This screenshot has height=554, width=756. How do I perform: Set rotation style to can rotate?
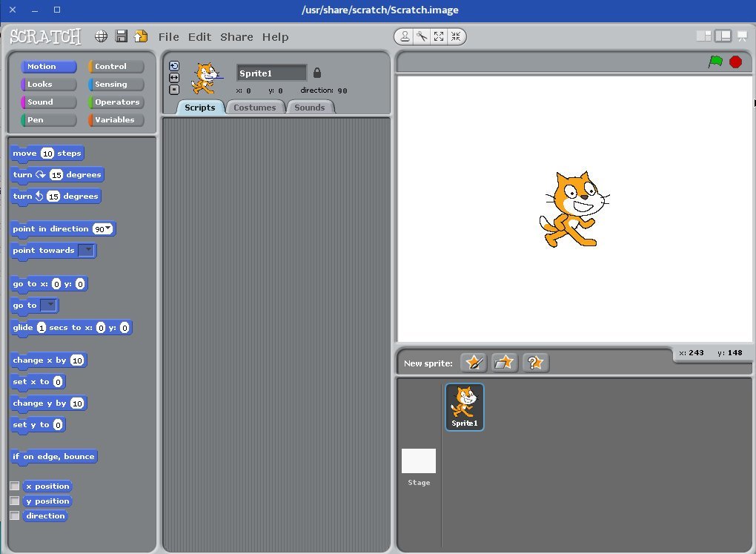click(174, 66)
